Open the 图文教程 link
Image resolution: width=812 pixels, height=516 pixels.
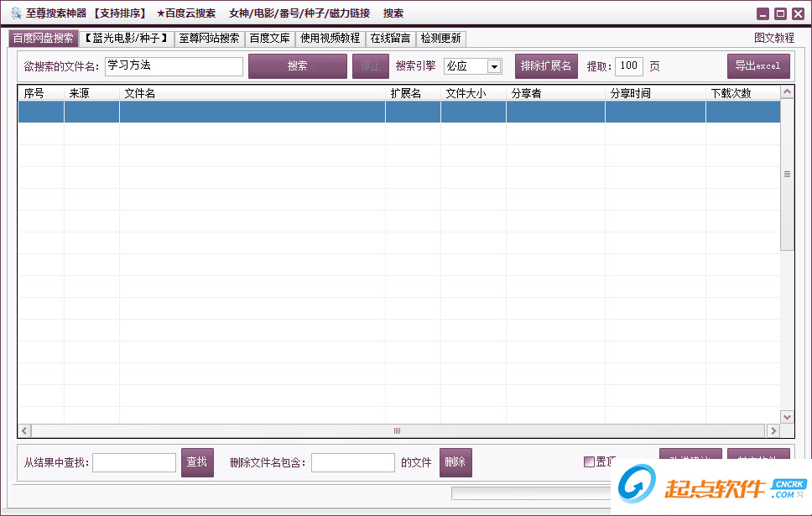[x=773, y=38]
